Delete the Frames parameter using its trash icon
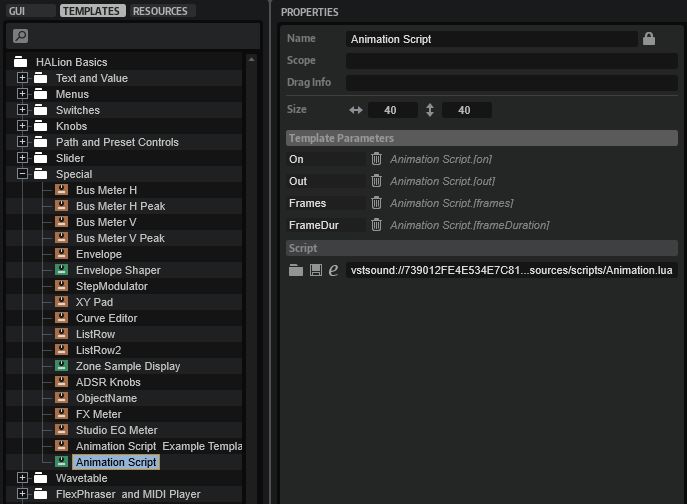Image resolution: width=687 pixels, height=504 pixels. [376, 202]
